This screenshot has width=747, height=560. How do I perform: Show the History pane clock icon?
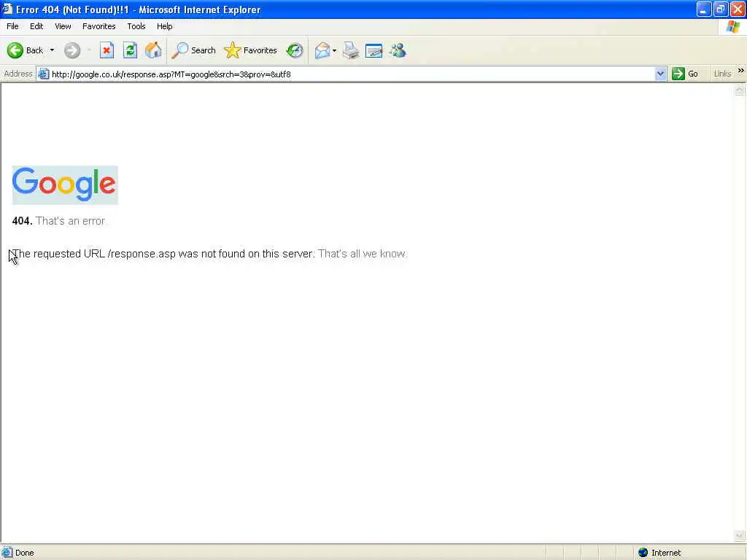click(295, 50)
